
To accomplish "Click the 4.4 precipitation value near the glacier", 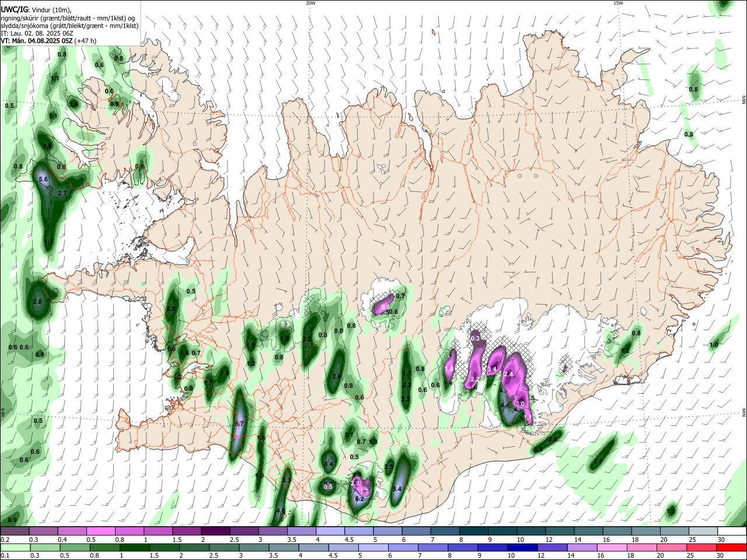I will pos(505,405).
